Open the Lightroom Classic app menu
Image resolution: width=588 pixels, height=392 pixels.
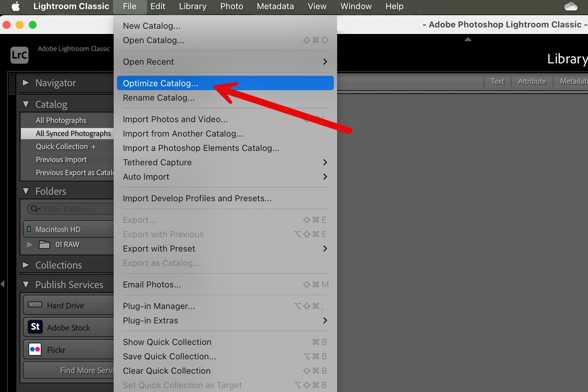(x=71, y=6)
